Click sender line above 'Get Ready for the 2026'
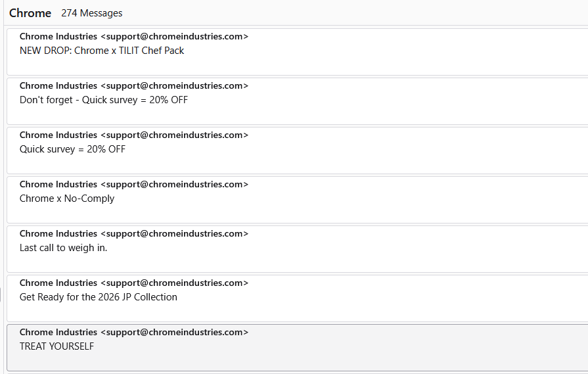Image resolution: width=588 pixels, height=374 pixels. (x=134, y=283)
